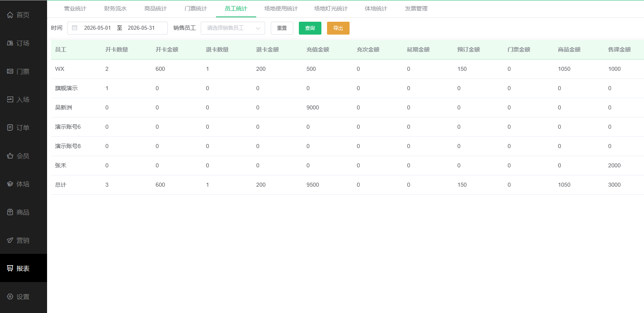Select the 旗舰演示 employee name
The width and height of the screenshot is (644, 313).
tap(66, 88)
